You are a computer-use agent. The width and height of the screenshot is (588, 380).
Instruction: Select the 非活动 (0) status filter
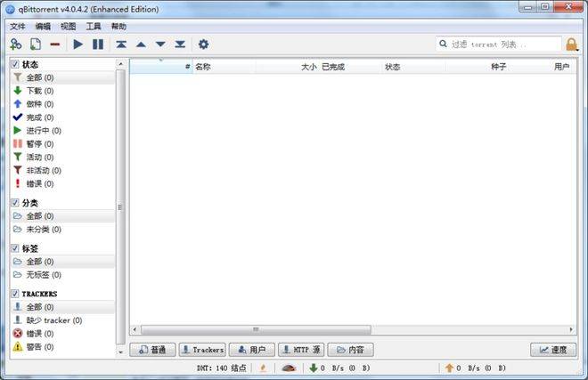[62, 171]
